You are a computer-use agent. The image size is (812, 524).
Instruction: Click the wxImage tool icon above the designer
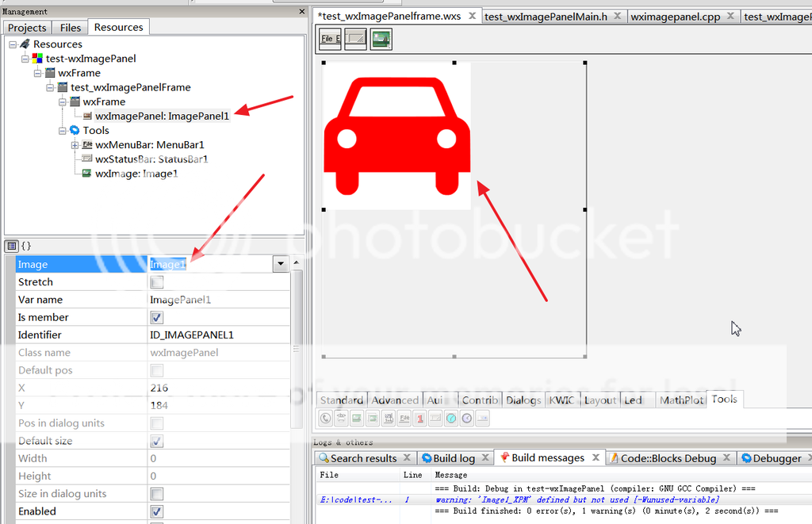coord(381,38)
